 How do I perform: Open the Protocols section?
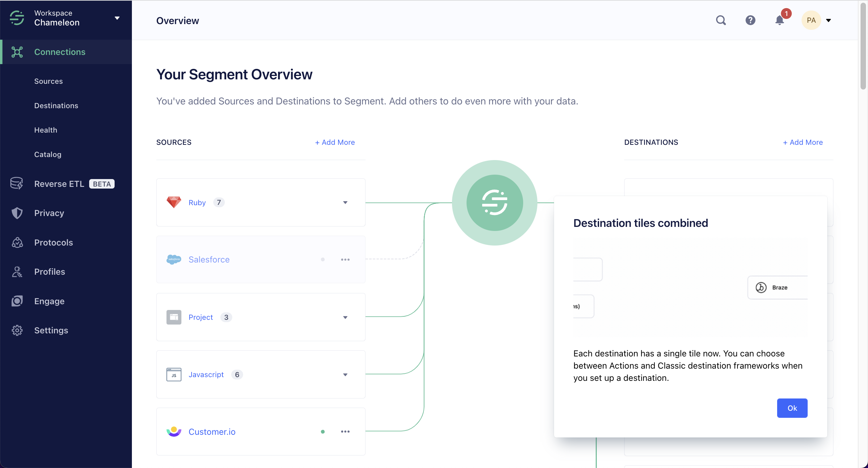point(54,242)
